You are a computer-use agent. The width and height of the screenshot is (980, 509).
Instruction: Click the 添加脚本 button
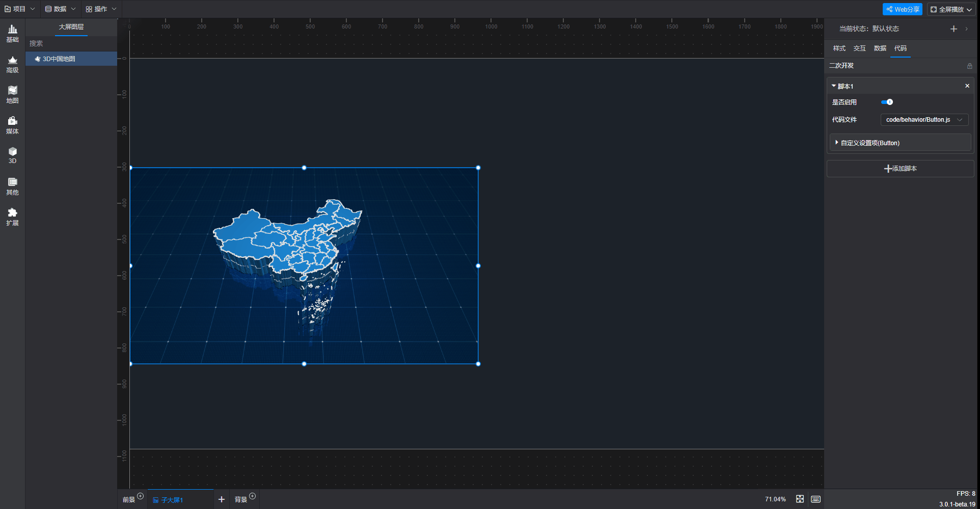click(900, 169)
